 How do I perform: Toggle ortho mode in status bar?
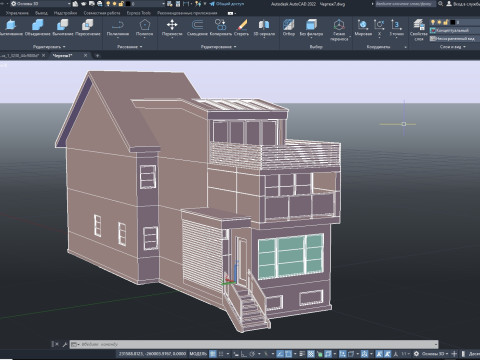[244, 354]
